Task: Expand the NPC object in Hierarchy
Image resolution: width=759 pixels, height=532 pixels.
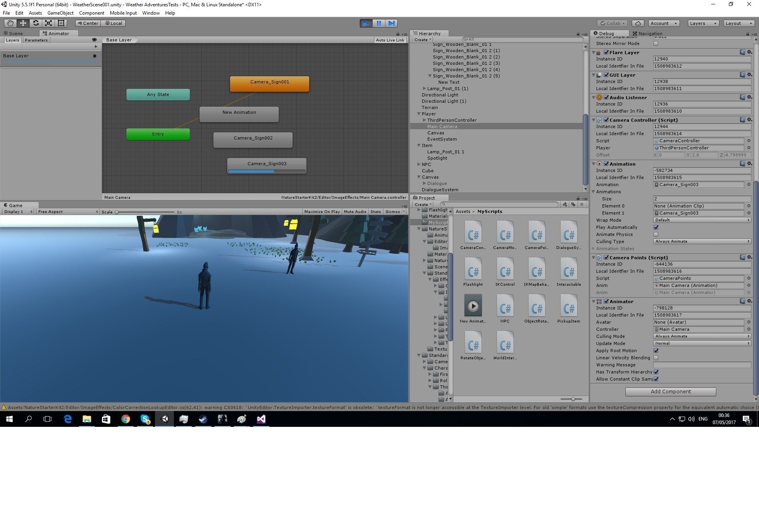Action: point(419,164)
